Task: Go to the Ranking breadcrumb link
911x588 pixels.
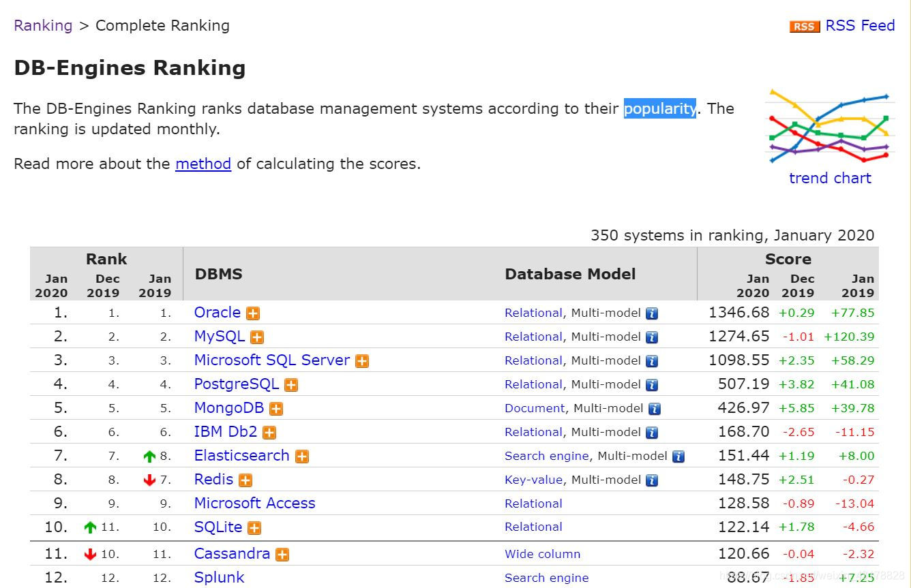Action: click(43, 26)
